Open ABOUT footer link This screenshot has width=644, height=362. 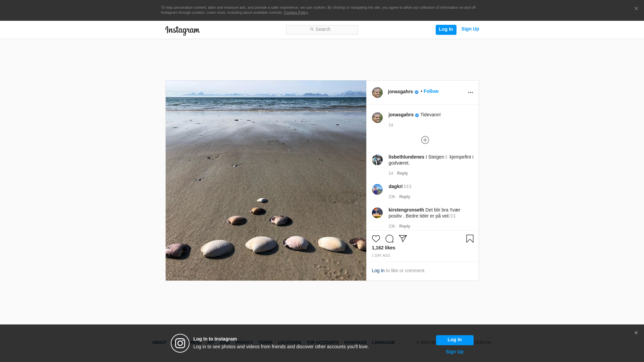159,343
